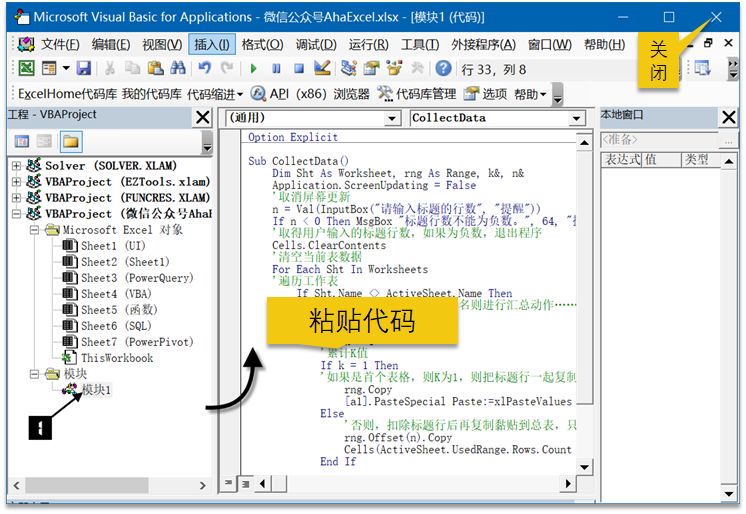The image size is (746, 514).
Task: Open the 视图(V) menu
Action: [162, 44]
